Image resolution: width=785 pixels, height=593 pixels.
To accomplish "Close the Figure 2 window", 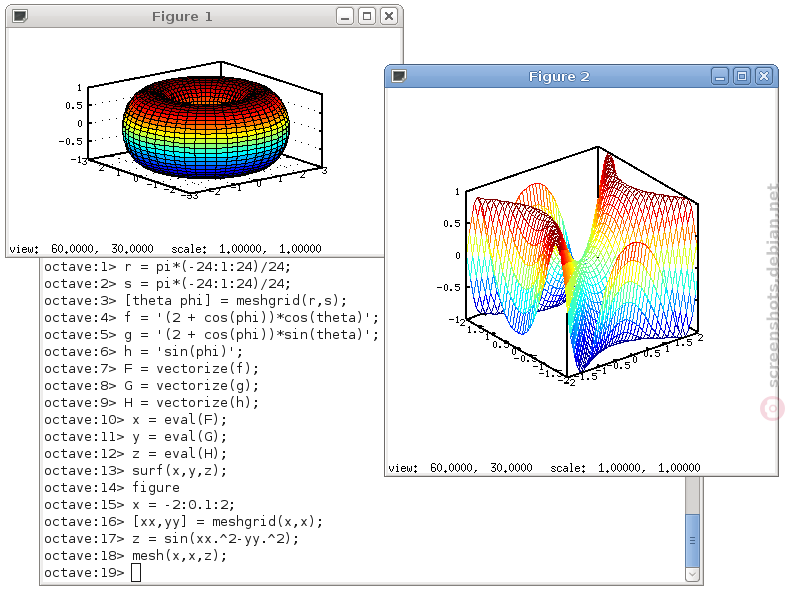I will click(x=763, y=77).
